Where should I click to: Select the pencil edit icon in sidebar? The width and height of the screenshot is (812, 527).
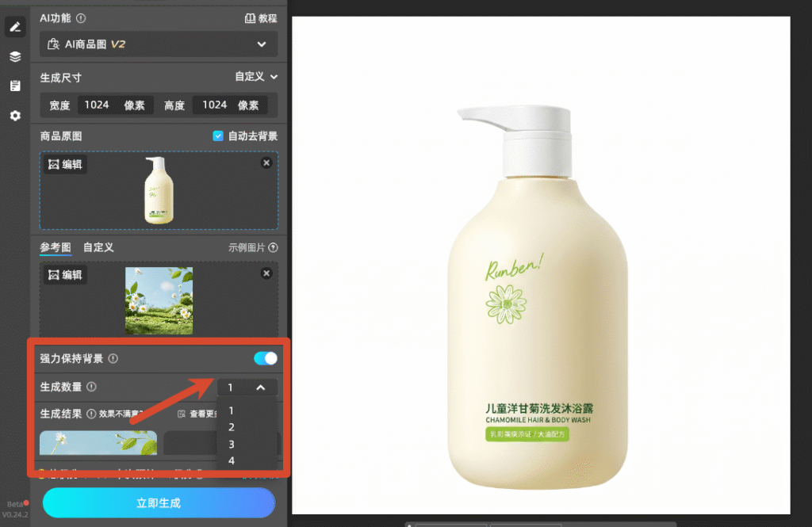15,27
